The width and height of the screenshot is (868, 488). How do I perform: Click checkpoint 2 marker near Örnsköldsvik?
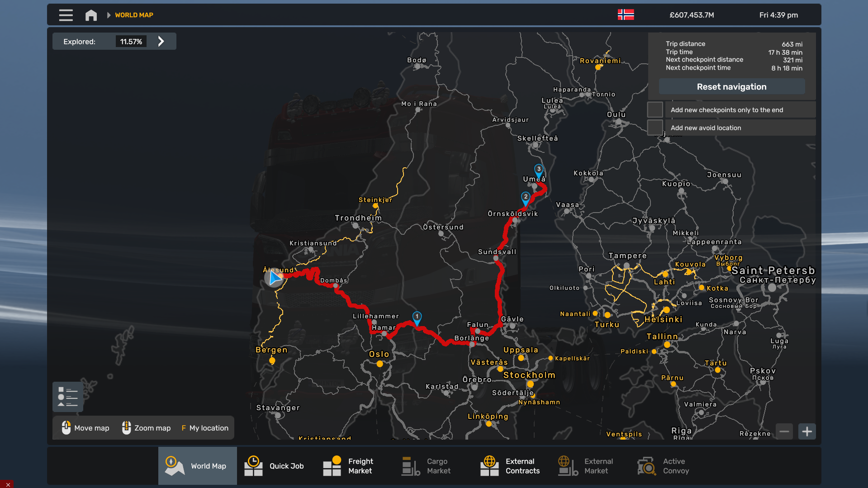point(525,198)
